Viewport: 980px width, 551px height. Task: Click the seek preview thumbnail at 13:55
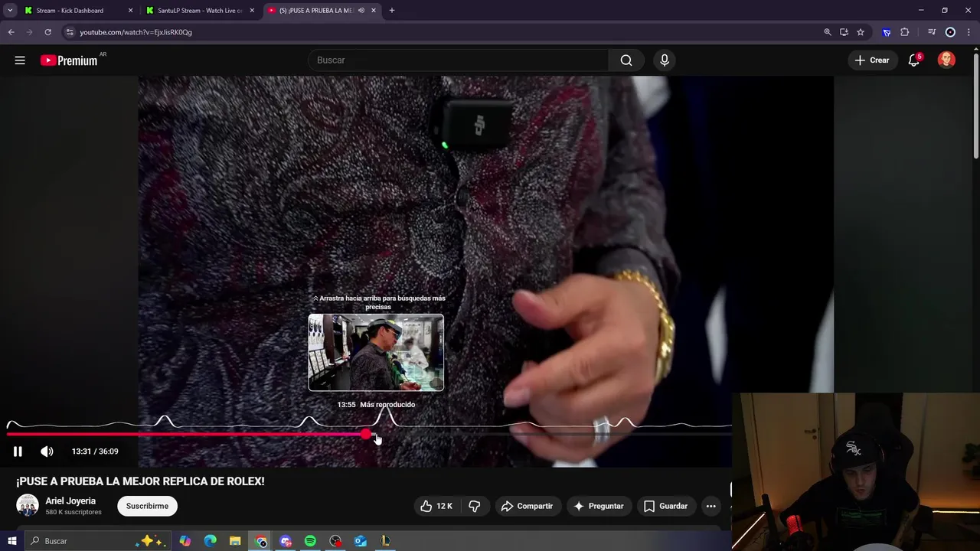376,353
